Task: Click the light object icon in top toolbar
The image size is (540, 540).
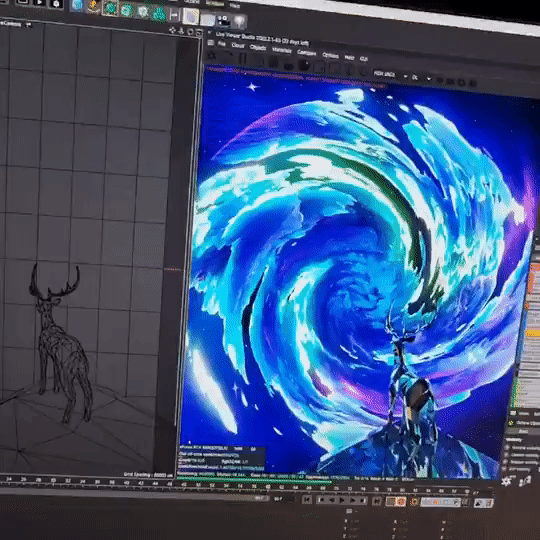Action: 240,22
